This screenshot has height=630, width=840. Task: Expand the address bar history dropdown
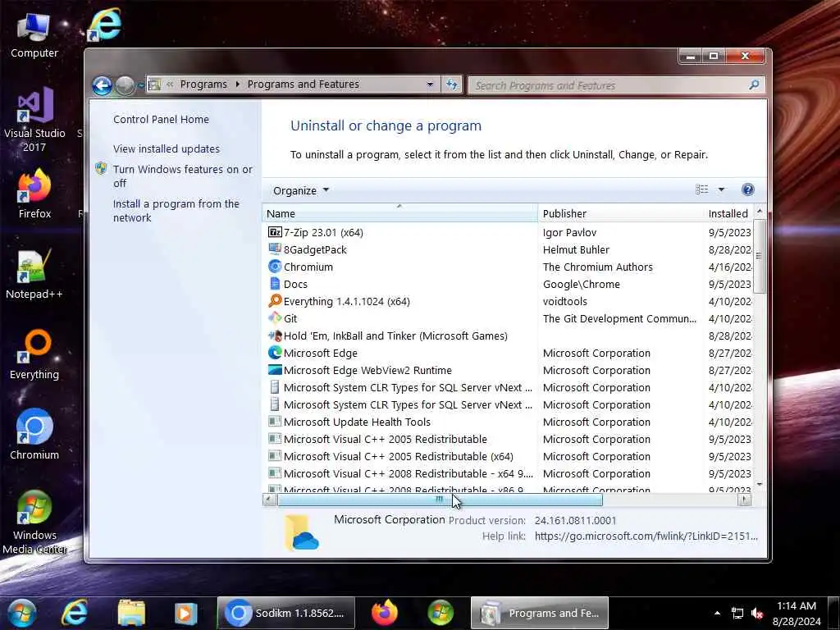pyautogui.click(x=430, y=84)
